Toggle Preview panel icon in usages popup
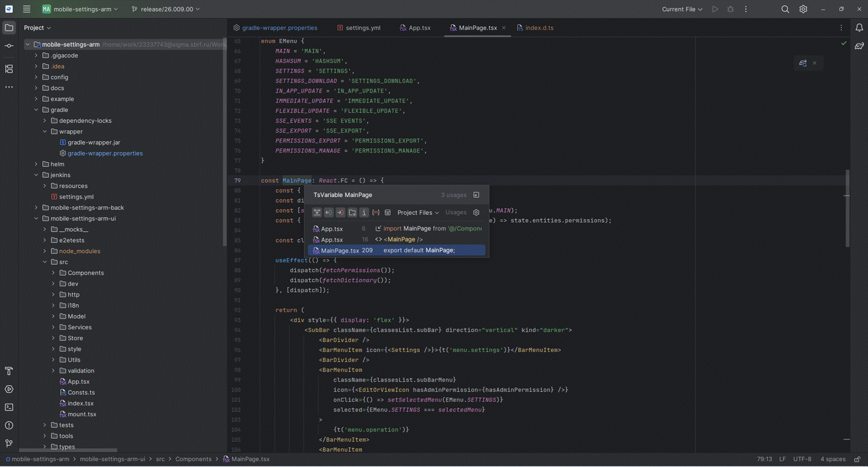868x467 pixels. point(388,212)
